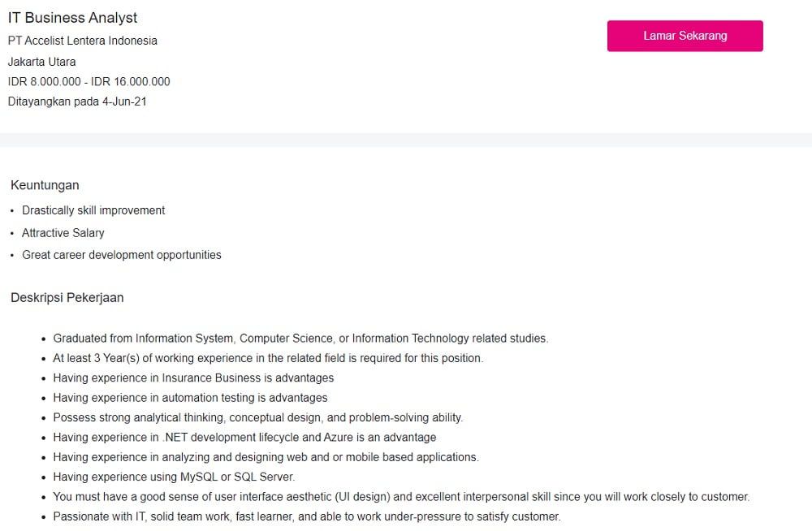Open the IT Business Analyst job title
The height and width of the screenshot is (531, 812).
coord(72,18)
